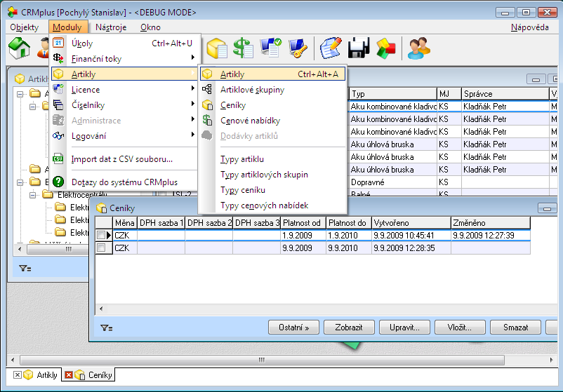Open the Nápověda menu
The image size is (563, 392).
coord(529,27)
